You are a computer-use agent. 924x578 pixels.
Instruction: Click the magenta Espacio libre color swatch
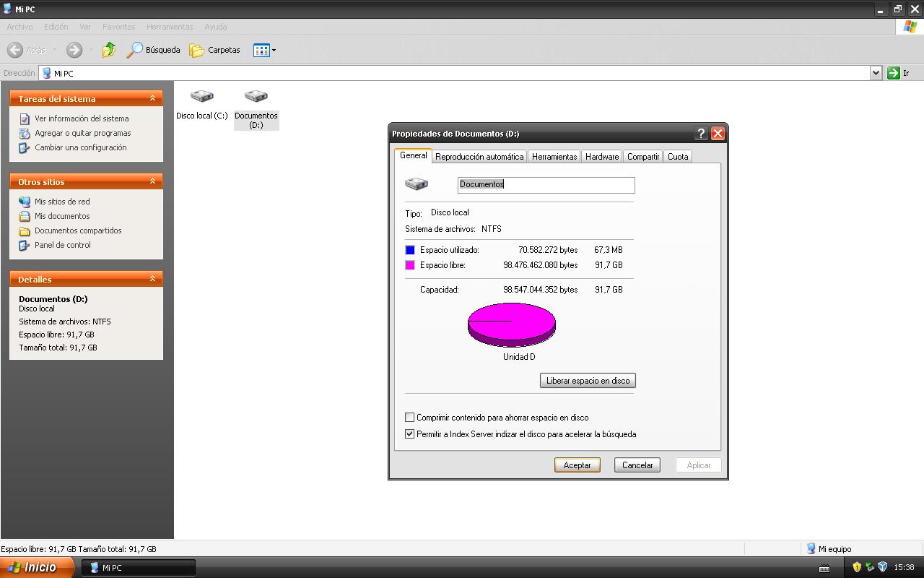point(410,265)
